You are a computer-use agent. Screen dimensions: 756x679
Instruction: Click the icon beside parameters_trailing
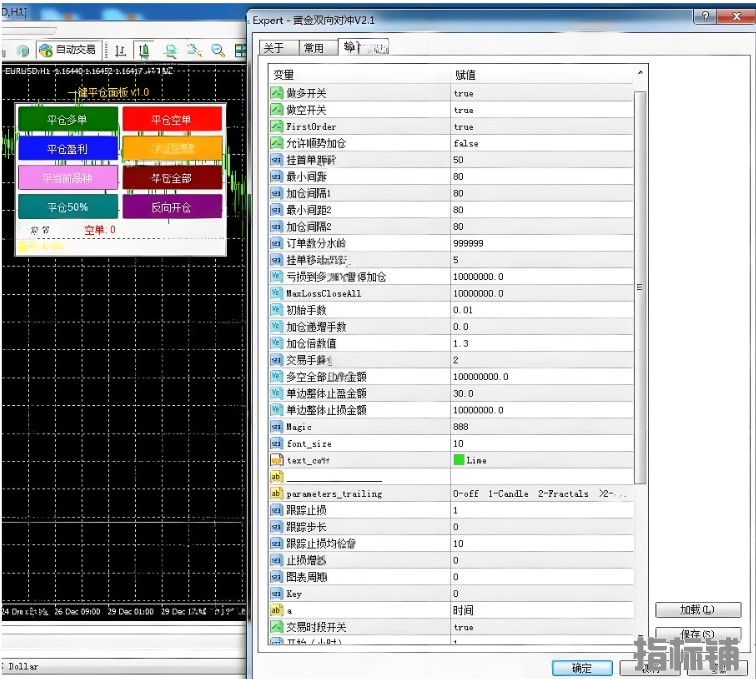click(277, 494)
